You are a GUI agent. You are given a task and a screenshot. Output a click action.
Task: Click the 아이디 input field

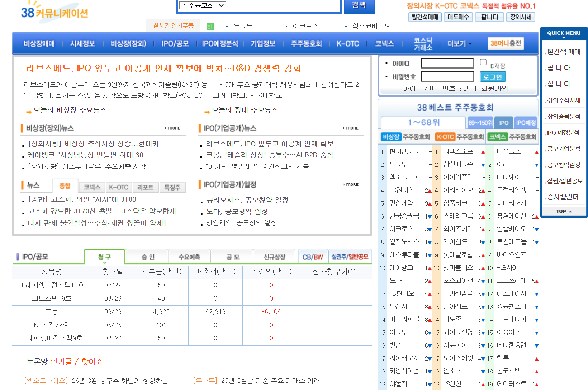click(x=447, y=64)
